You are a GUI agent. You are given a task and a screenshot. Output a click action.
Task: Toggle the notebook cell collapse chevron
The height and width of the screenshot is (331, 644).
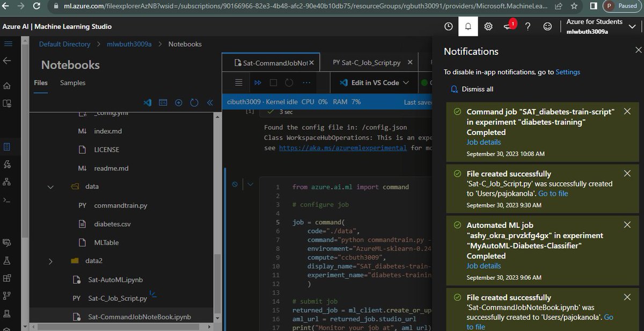tap(250, 184)
